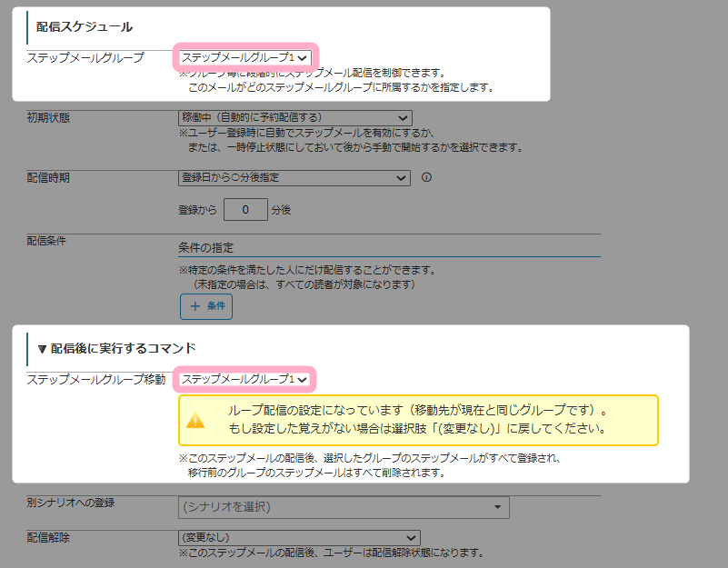Click the 配信スケジュール section heading
Viewport: 728px width, 568px height.
coord(84,26)
